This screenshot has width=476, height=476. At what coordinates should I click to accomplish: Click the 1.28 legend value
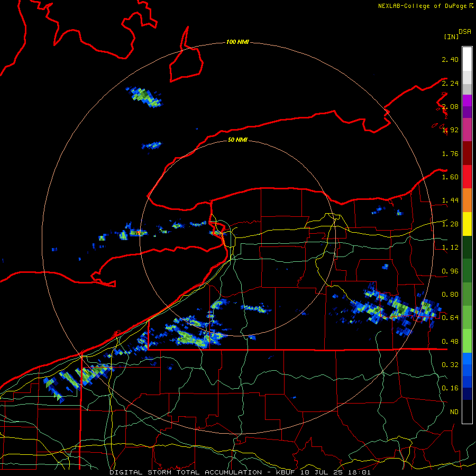click(450, 224)
